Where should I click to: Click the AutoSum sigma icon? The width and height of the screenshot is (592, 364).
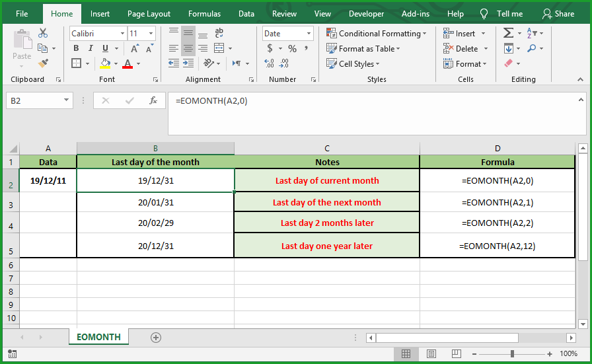coord(508,33)
